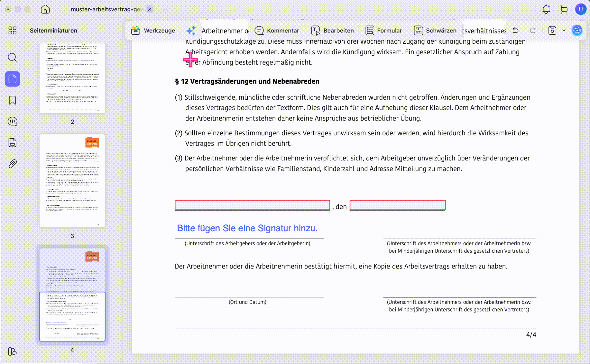Toggle the page thumbnails panel icon
Image resolution: width=590 pixels, height=364 pixels.
tap(13, 79)
